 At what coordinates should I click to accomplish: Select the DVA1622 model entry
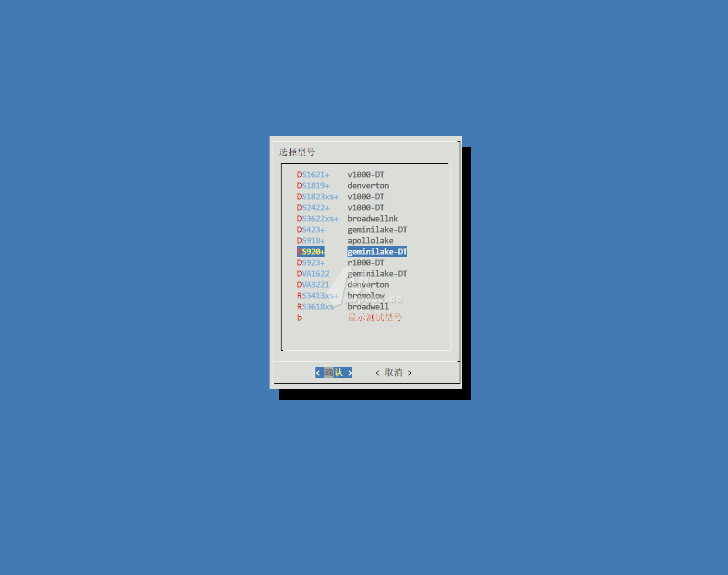tap(352, 274)
